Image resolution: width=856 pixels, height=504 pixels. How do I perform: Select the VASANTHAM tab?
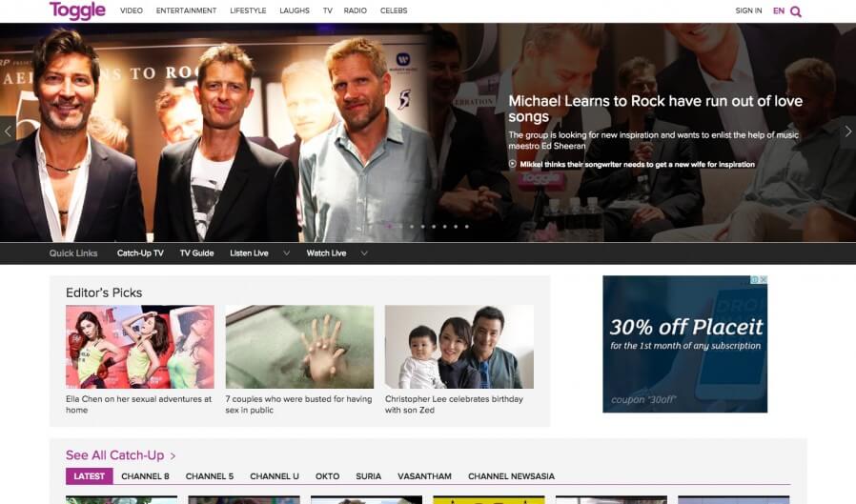(x=425, y=476)
